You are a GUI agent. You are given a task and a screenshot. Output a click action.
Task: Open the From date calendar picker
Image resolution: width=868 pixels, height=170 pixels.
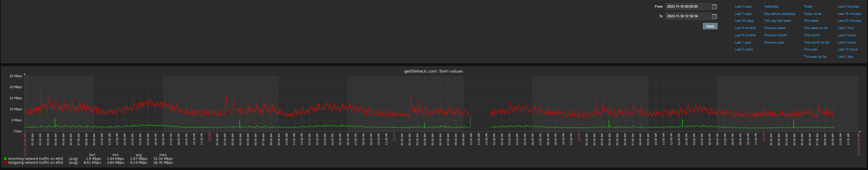(x=715, y=7)
